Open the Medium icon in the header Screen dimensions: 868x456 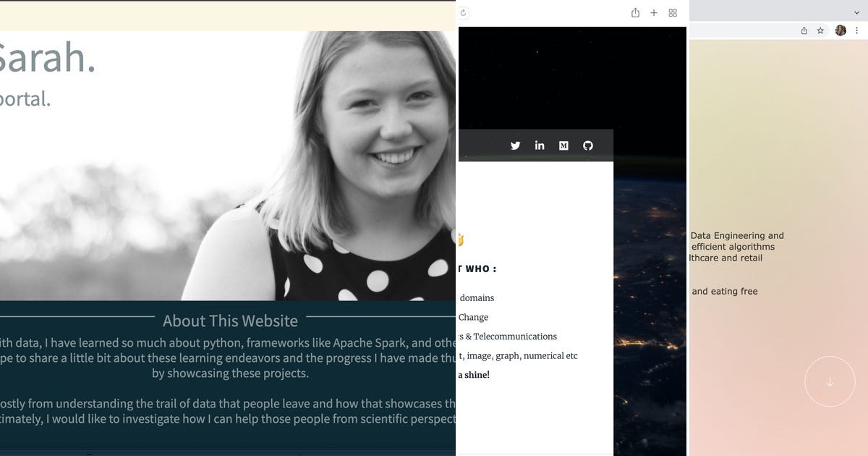point(563,145)
